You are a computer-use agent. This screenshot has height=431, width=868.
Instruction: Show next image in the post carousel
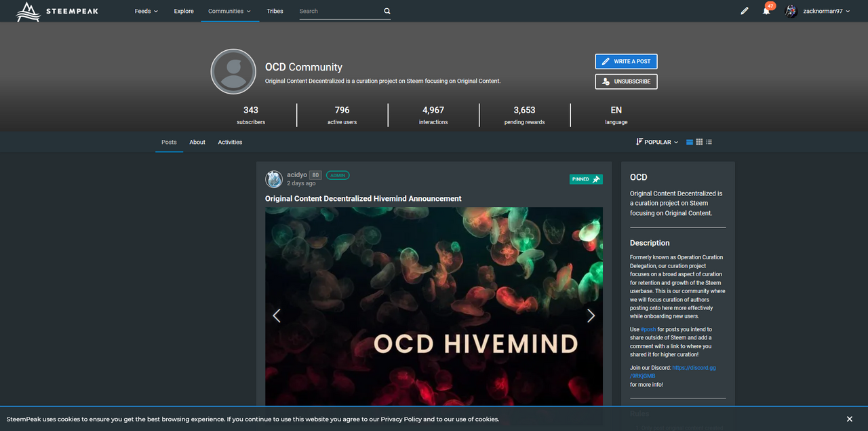point(591,316)
